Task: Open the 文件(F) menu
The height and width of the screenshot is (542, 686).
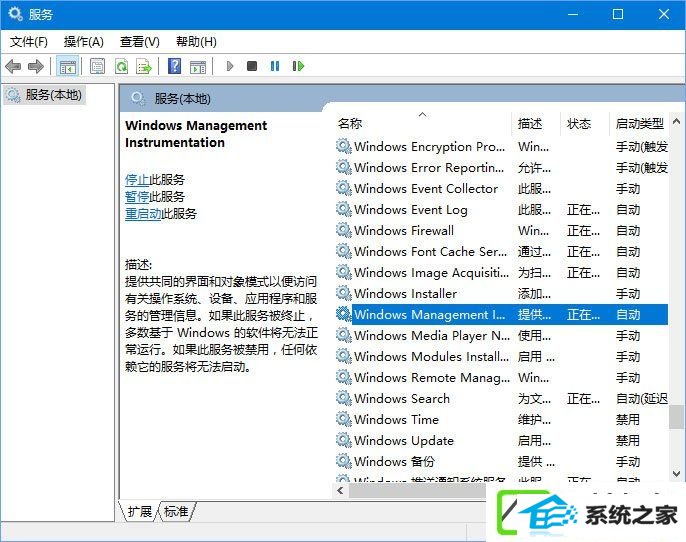Action: click(x=28, y=42)
